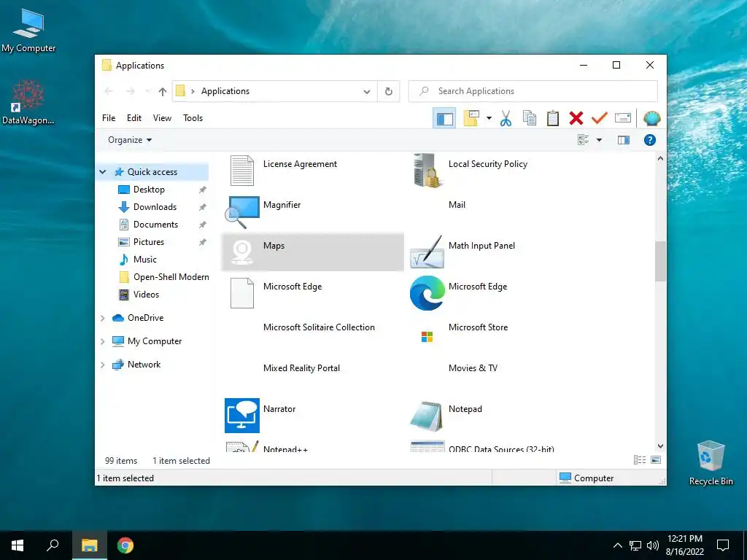Click the blue Help question icon
Image resolution: width=747 pixels, height=560 pixels.
click(x=650, y=140)
